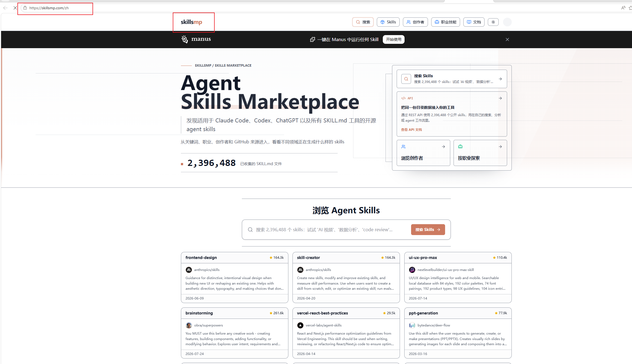632x364 pixels.
Task: Open 文档 in the top navigation
Action: click(x=474, y=22)
